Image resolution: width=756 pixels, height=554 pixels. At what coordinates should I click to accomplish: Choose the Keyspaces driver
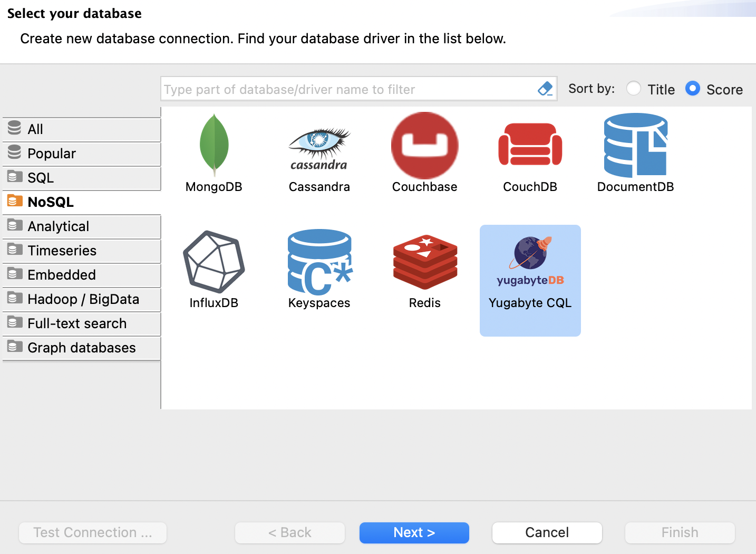point(319,269)
